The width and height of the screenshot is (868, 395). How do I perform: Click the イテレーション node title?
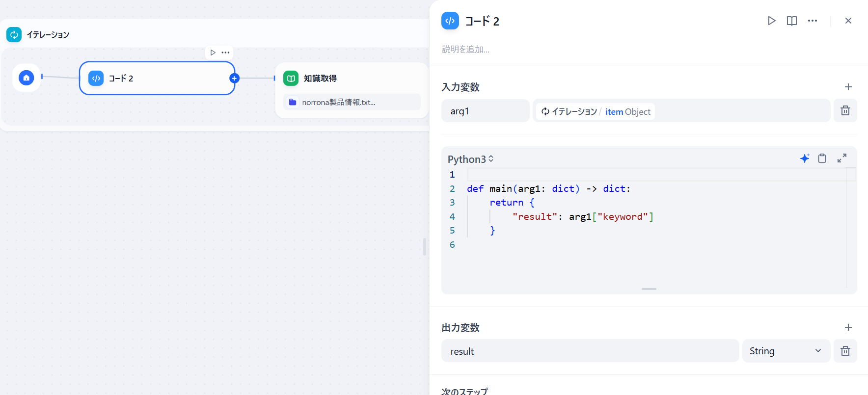coord(48,35)
